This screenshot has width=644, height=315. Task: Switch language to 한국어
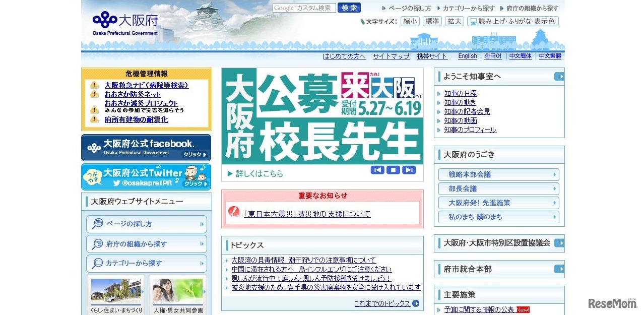[493, 56]
